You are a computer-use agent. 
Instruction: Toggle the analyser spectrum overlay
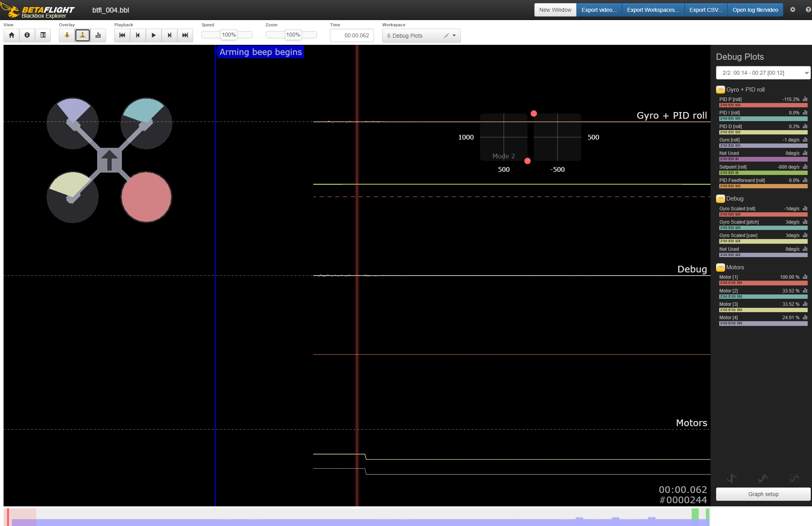(x=98, y=35)
